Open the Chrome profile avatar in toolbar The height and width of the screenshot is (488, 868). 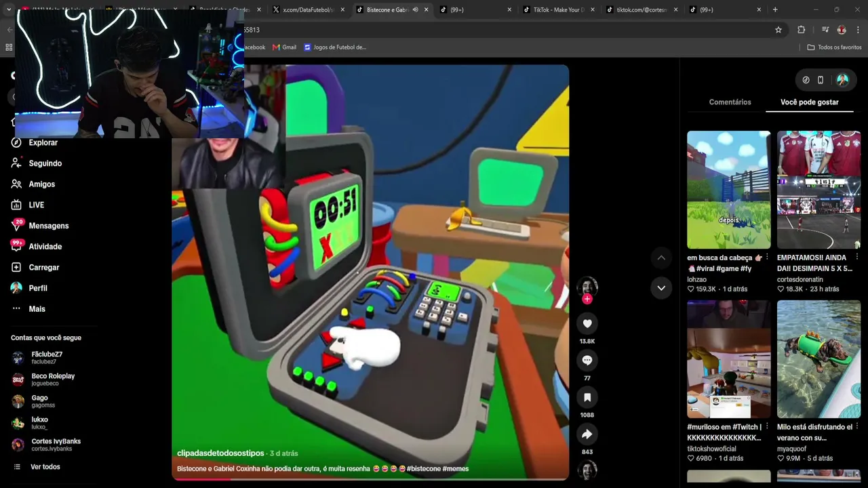[x=842, y=30]
